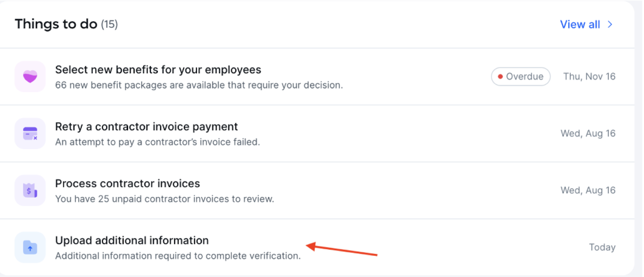
Task: Click the Wed, Aug 16 date on Retry row
Action: coord(588,133)
